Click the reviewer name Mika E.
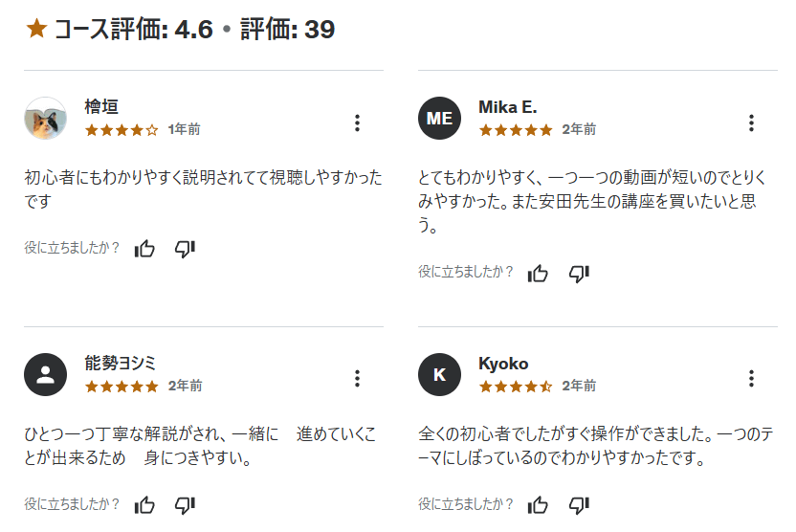 (508, 107)
